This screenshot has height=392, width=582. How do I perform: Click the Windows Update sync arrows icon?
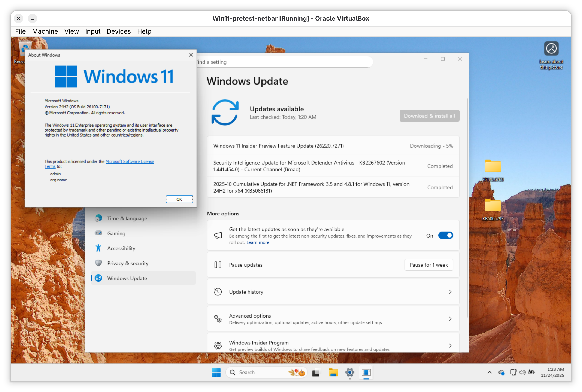click(225, 112)
